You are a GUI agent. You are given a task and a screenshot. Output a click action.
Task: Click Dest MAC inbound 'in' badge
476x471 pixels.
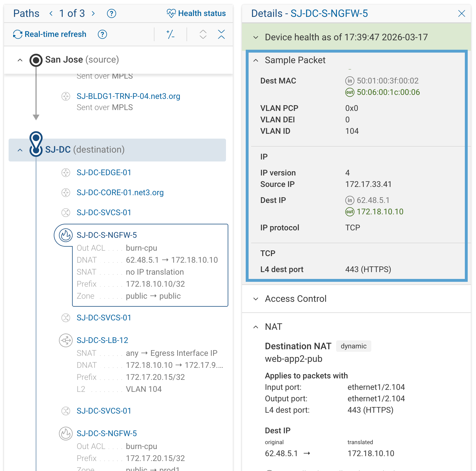click(350, 81)
